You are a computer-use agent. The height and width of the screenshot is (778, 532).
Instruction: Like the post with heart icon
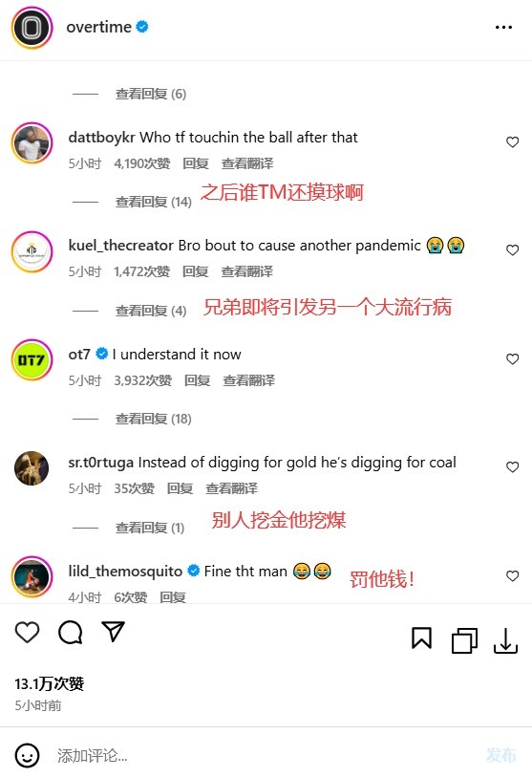point(27,632)
